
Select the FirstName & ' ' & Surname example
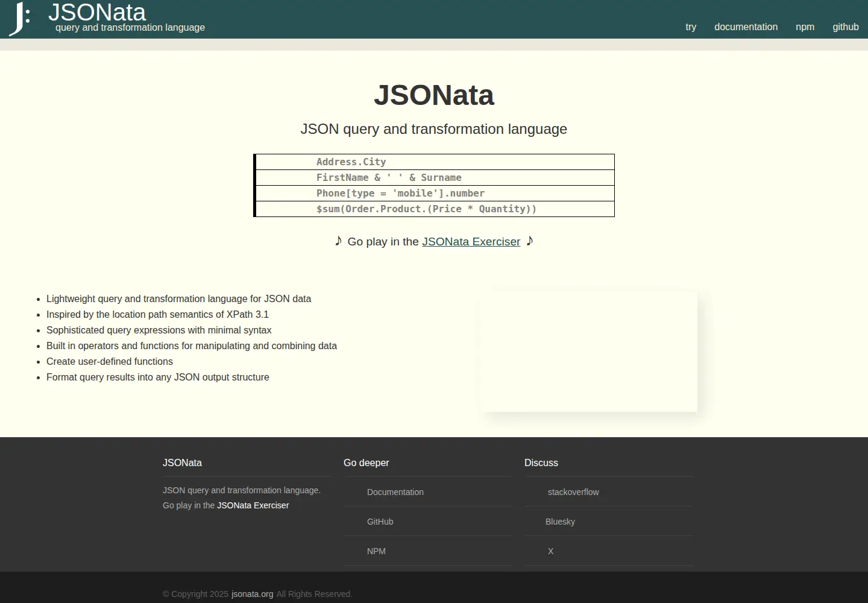[435, 177]
